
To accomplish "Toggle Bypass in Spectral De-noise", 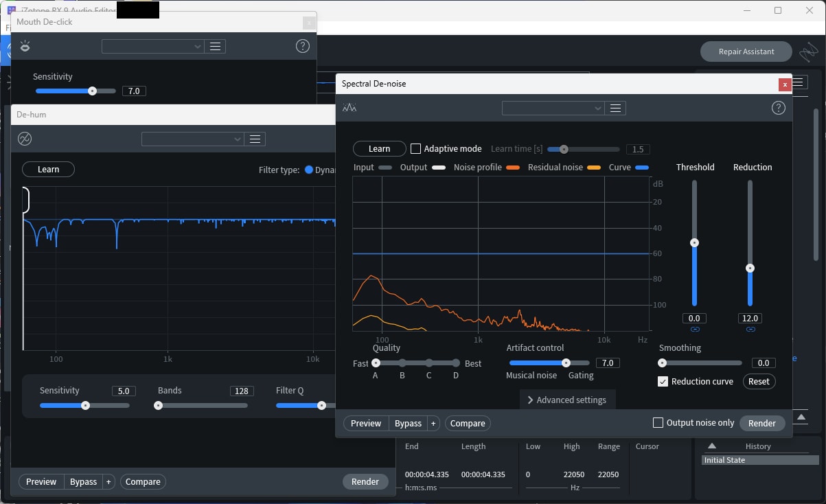I will click(408, 424).
